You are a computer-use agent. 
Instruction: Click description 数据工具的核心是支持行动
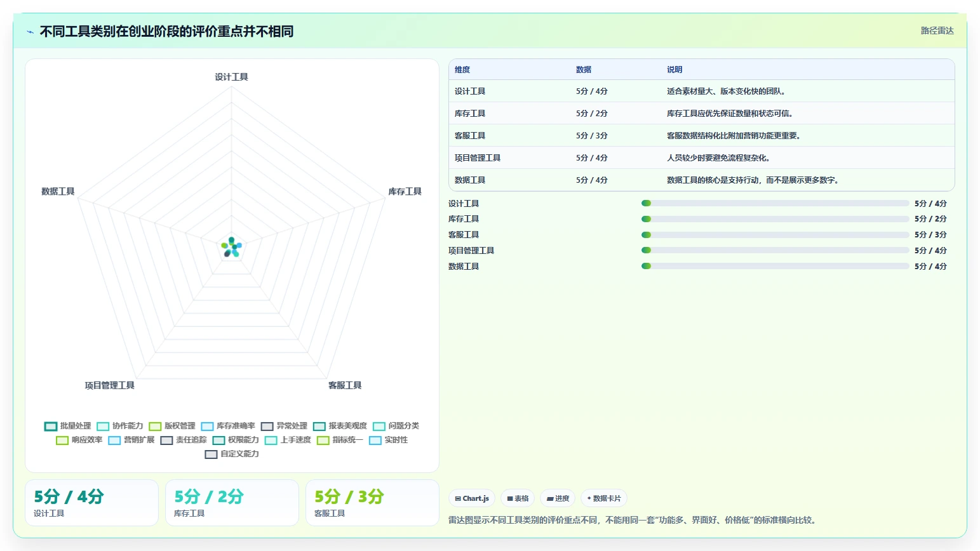(x=753, y=180)
